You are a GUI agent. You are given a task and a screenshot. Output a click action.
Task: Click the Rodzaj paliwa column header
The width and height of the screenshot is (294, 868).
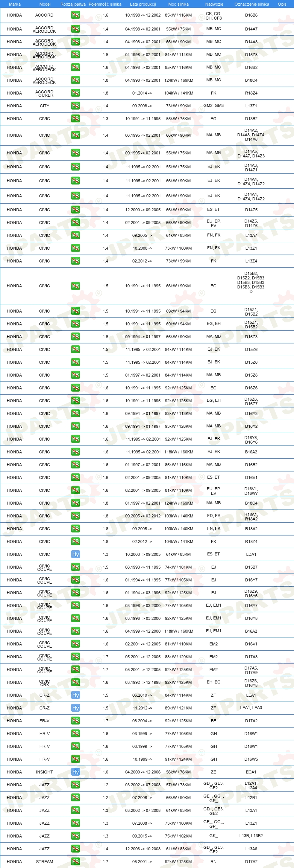pyautogui.click(x=73, y=4)
